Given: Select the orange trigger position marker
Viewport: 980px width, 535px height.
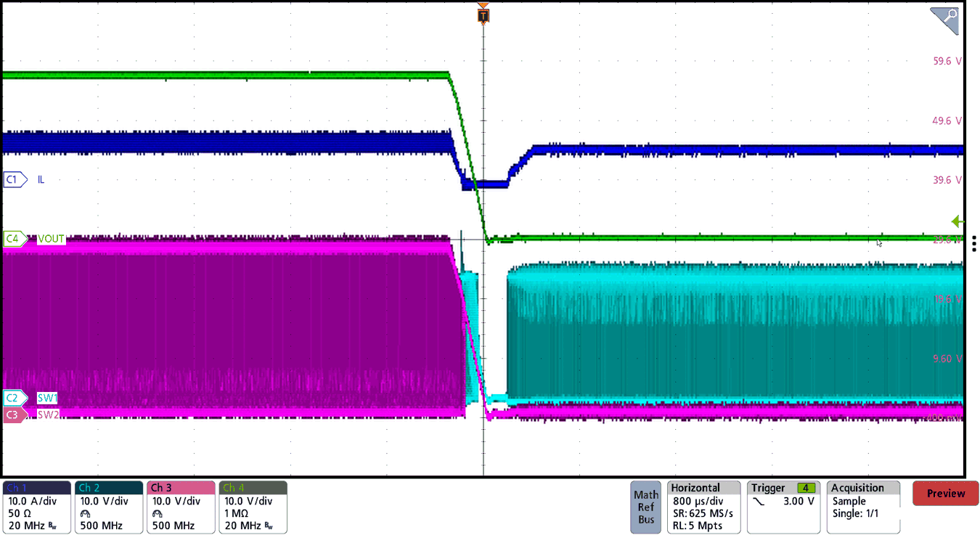Looking at the screenshot, I should (483, 15).
